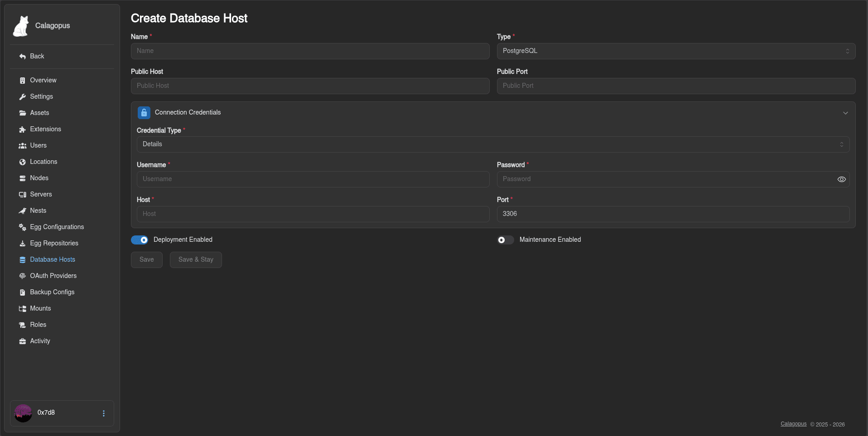
Task: Collapse the Connection Credentials section chevron
Action: 845,113
